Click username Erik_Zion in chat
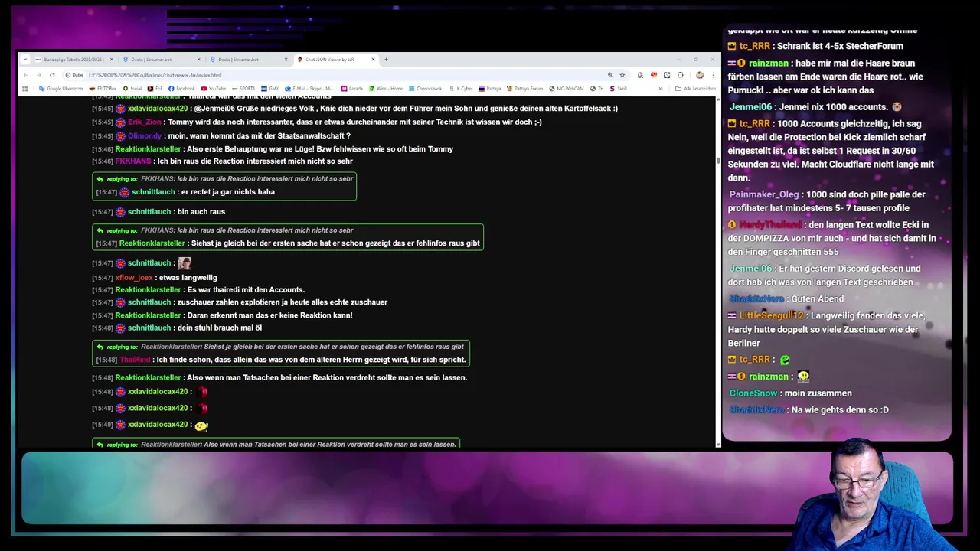The width and height of the screenshot is (980, 551). pos(145,122)
